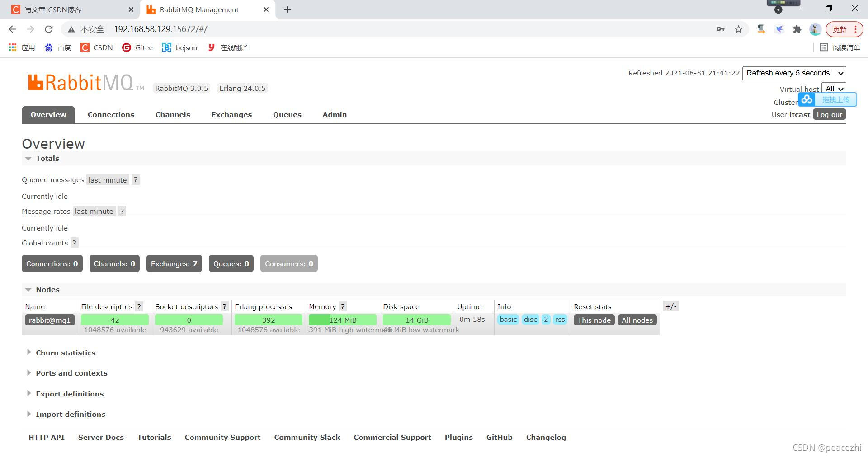The height and width of the screenshot is (457, 868).
Task: Open the 在线翻译 bookmark
Action: coord(227,47)
